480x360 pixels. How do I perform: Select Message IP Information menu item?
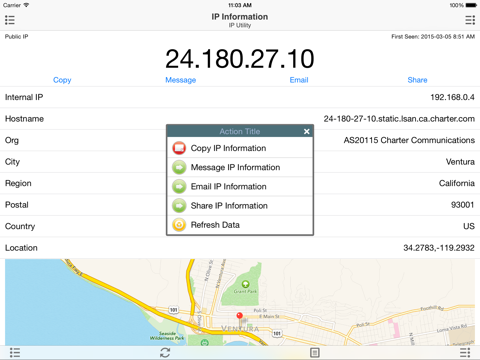[240, 167]
